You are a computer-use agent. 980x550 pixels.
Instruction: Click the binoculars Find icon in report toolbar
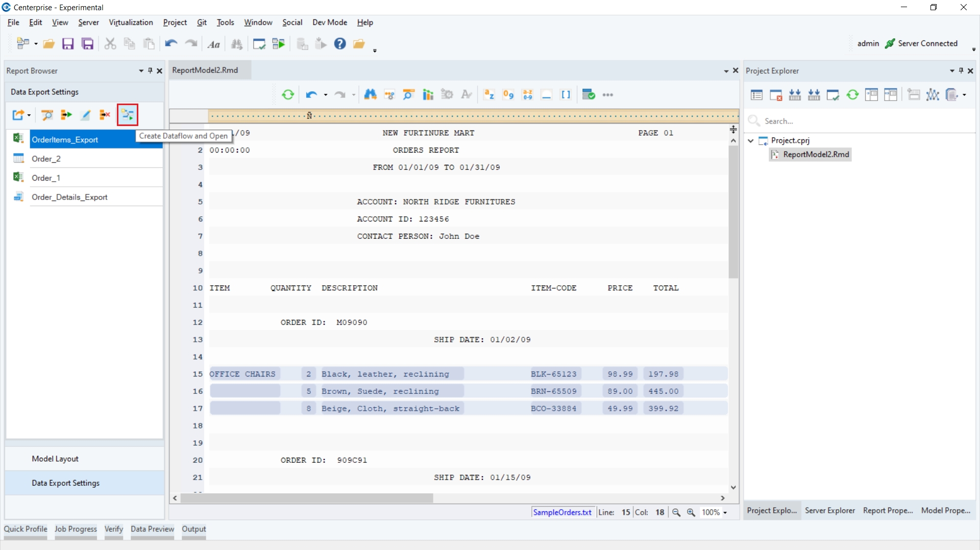coord(370,95)
